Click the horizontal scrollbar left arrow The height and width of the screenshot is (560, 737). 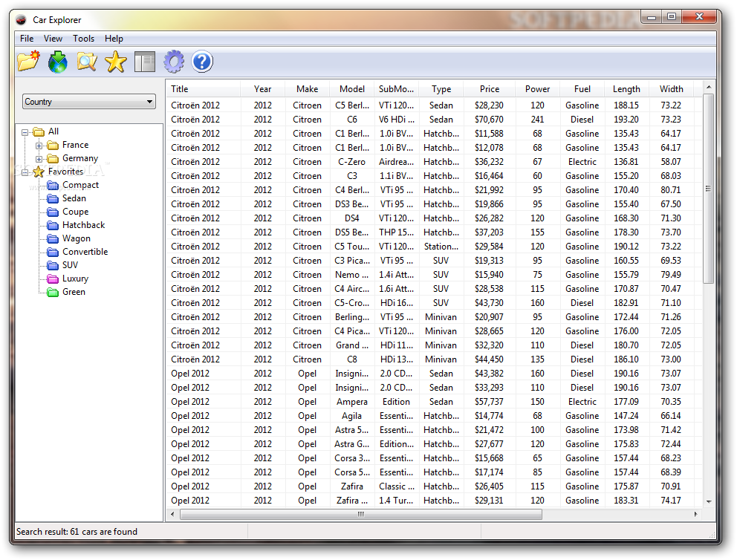(x=172, y=514)
